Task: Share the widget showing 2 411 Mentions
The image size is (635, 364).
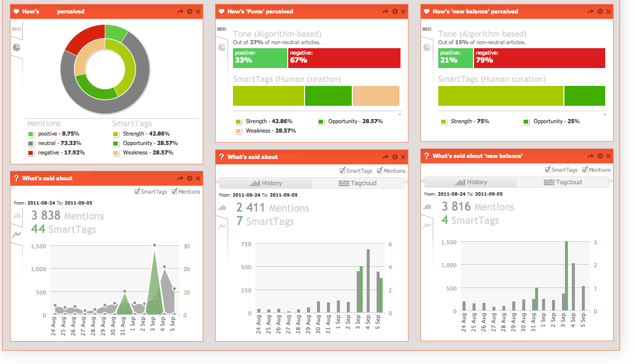Action: (386, 157)
